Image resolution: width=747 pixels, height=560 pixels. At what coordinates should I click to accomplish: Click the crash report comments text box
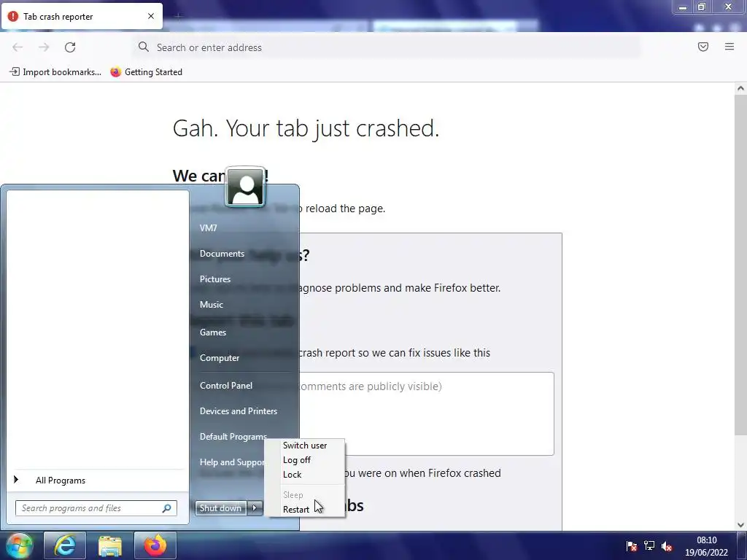(x=426, y=414)
